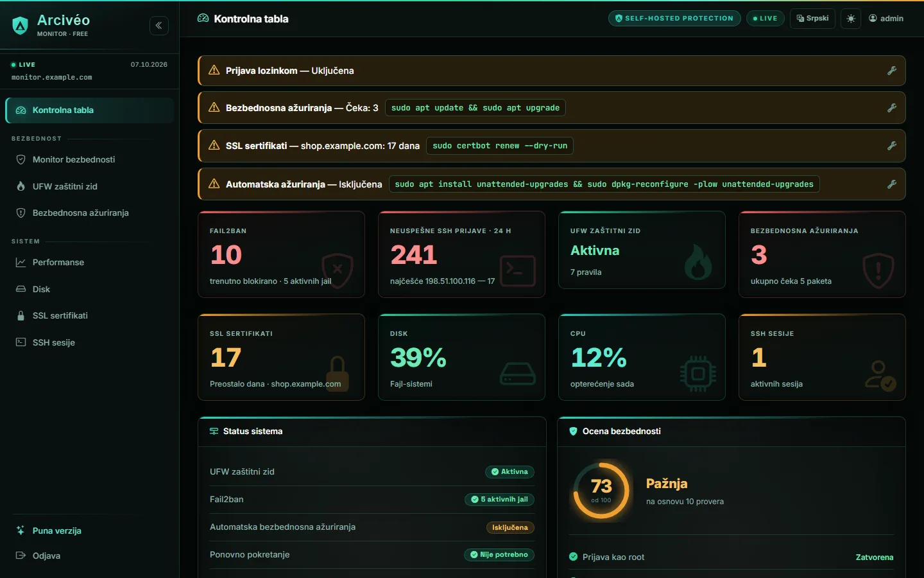
Task: Click user-check icon in SSH sesije card
Action: click(880, 375)
